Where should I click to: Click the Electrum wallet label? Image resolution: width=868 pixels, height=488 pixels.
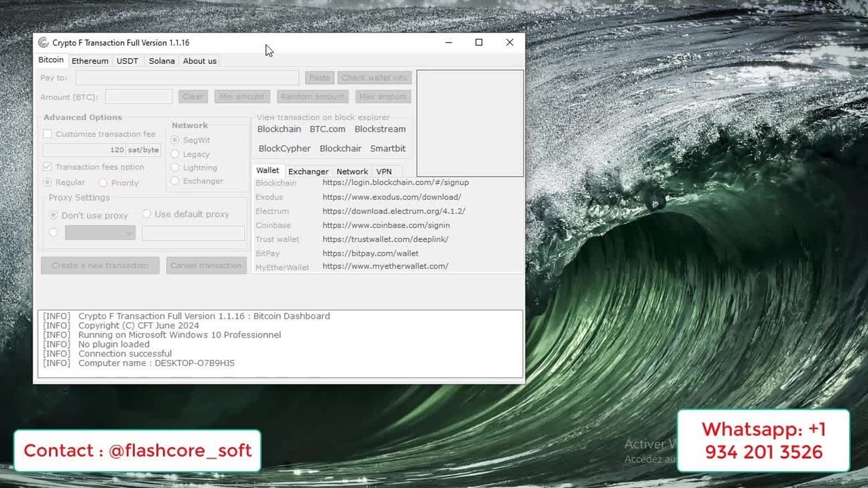point(273,211)
